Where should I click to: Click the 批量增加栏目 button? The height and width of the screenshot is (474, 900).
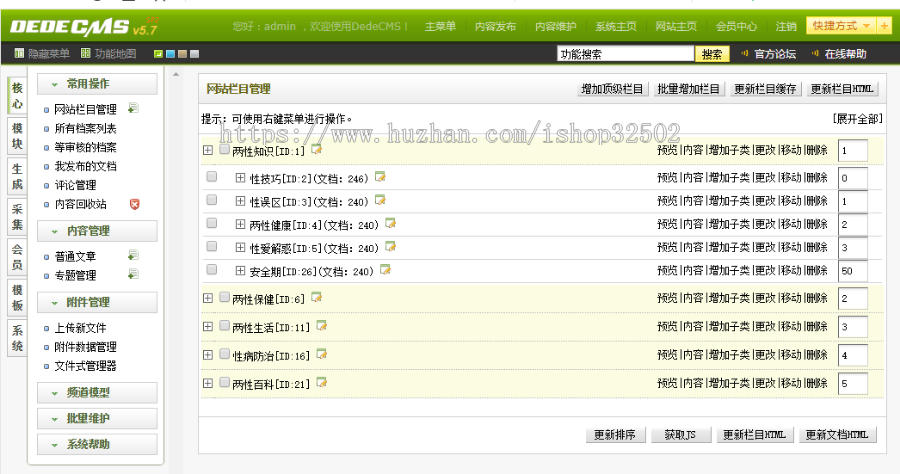689,89
